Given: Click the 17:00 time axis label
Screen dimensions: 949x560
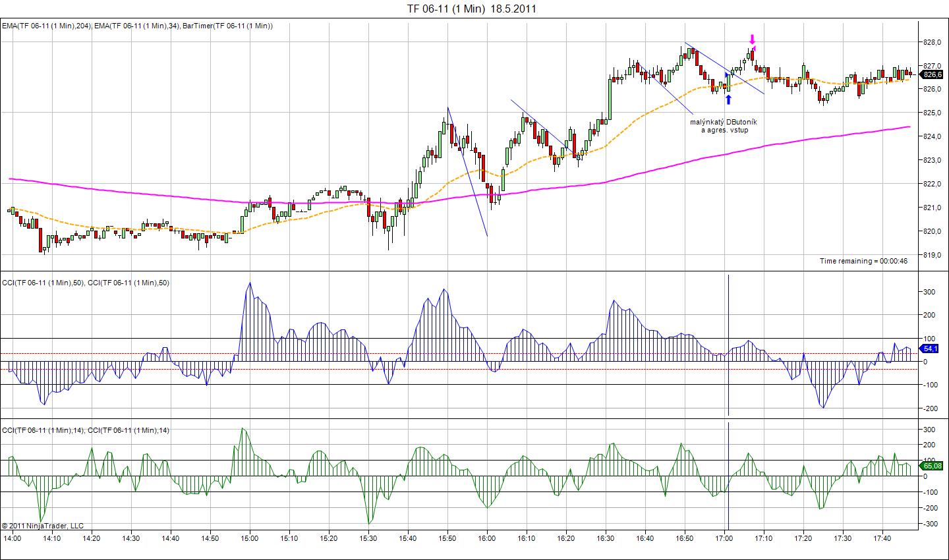Looking at the screenshot, I should pyautogui.click(x=724, y=538).
